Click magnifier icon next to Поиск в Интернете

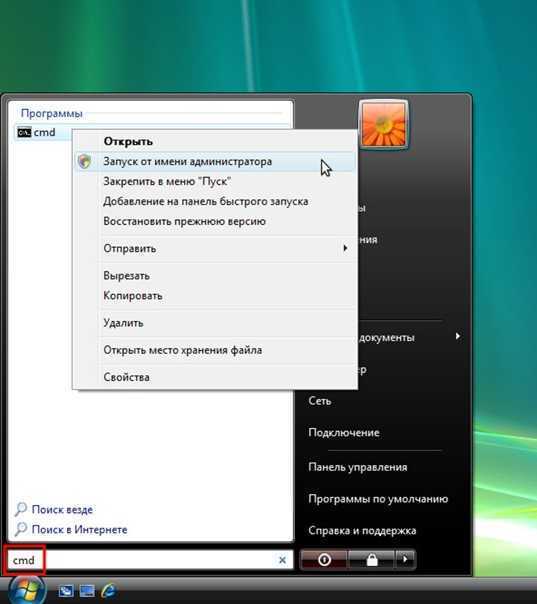tap(20, 529)
